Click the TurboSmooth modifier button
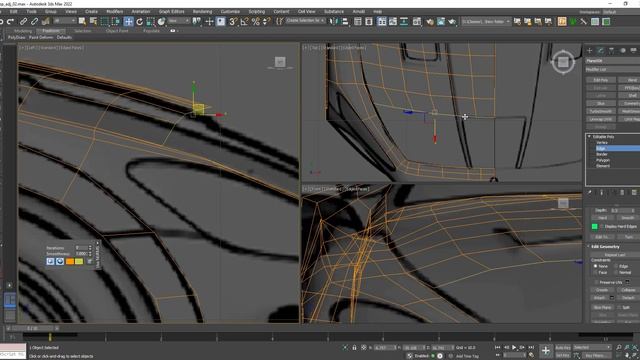The width and height of the screenshot is (640, 360). [601, 111]
